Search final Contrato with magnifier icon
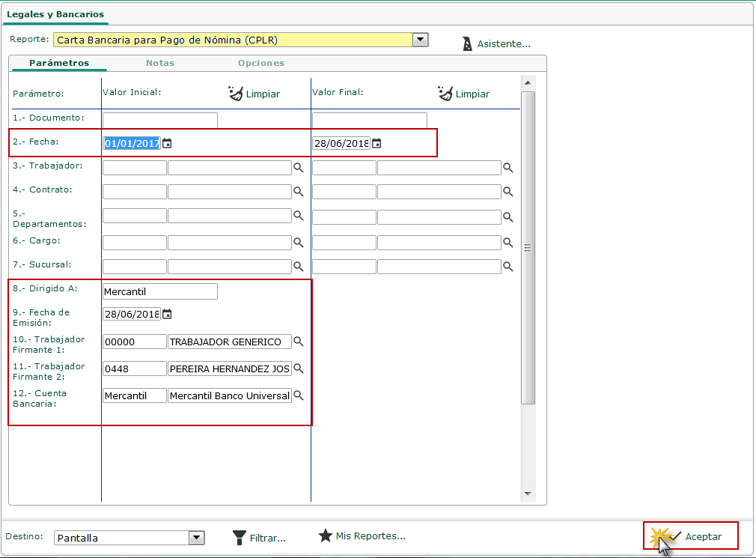Viewport: 756px width, 558px height. coord(507,192)
